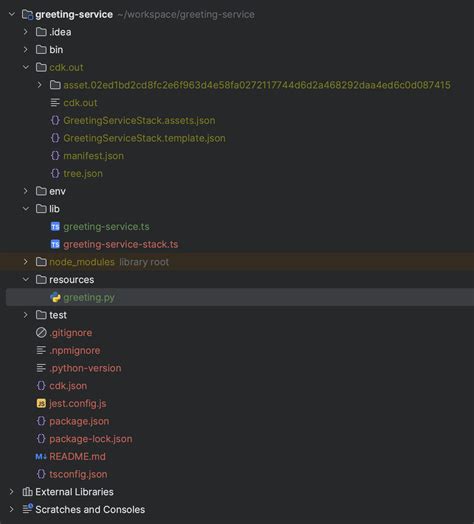The image size is (474, 524).
Task: Click JSON icon of tsconfig.json
Action: click(41, 474)
